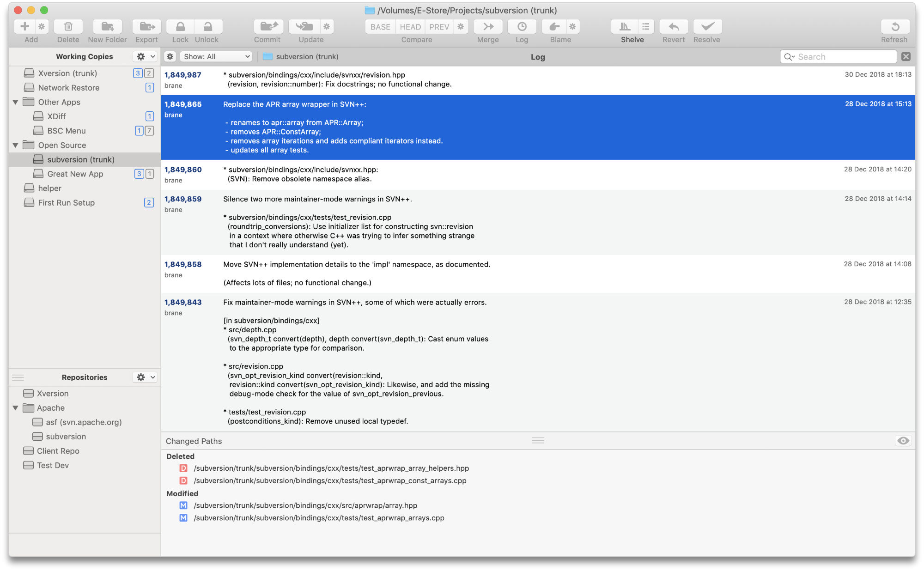Click the Export toolbar icon

(147, 26)
